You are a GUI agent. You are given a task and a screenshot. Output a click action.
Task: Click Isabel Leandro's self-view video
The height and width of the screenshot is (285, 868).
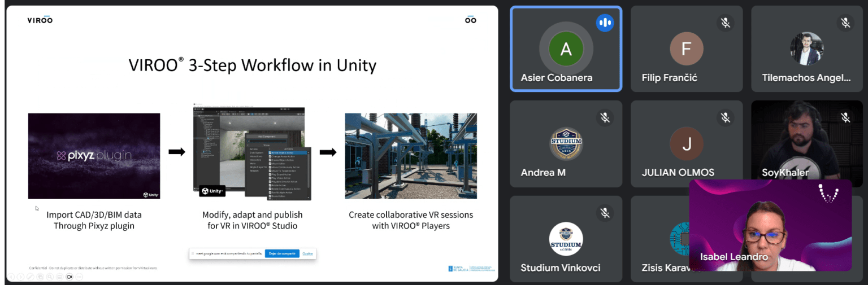click(x=770, y=225)
